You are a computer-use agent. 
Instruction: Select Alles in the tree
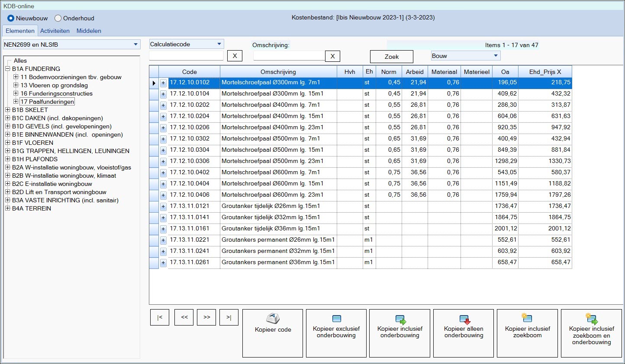point(20,61)
